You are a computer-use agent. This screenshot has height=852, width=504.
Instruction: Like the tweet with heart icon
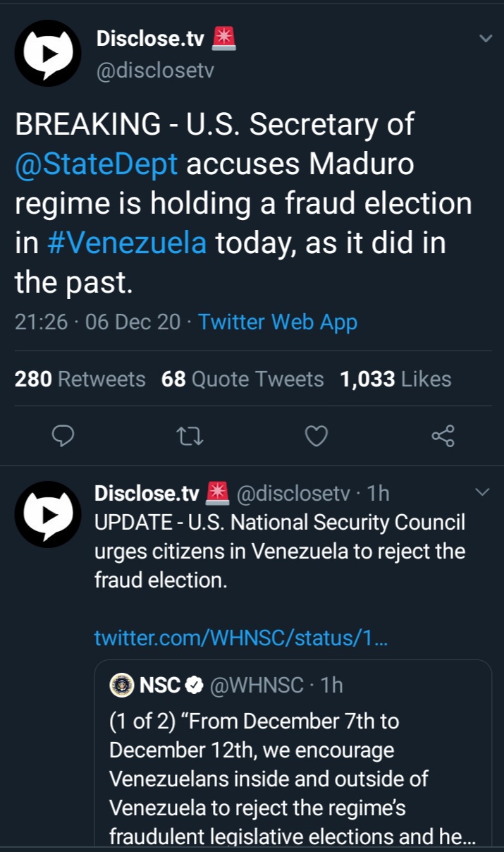pos(316,437)
